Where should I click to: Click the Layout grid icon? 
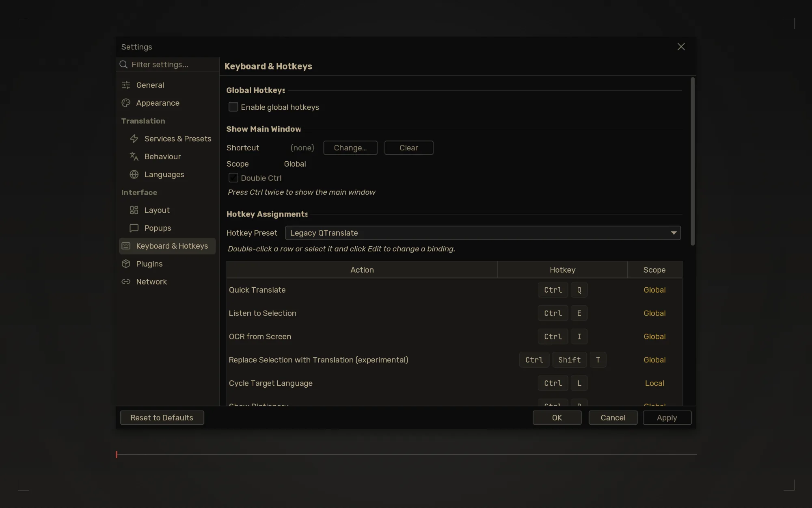(134, 210)
